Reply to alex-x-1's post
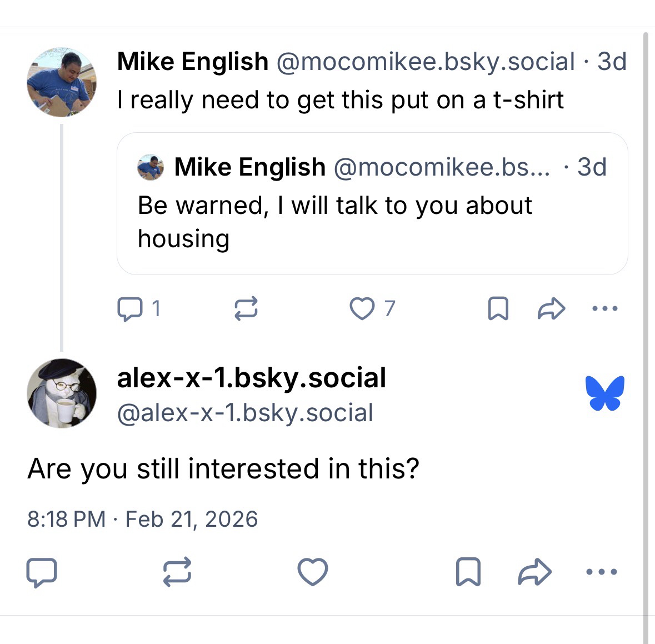The height and width of the screenshot is (644, 655). (x=42, y=572)
